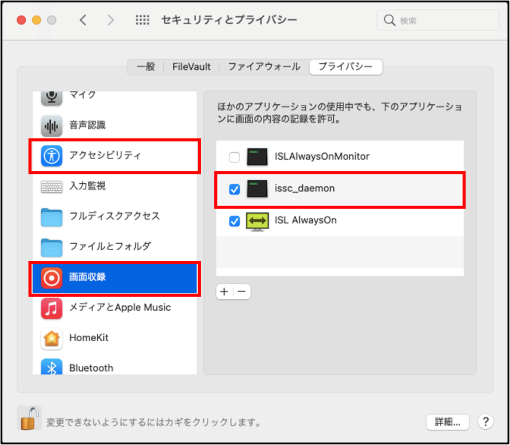
Task: Uncheck the issc_daemon checkbox
Action: coord(234,189)
